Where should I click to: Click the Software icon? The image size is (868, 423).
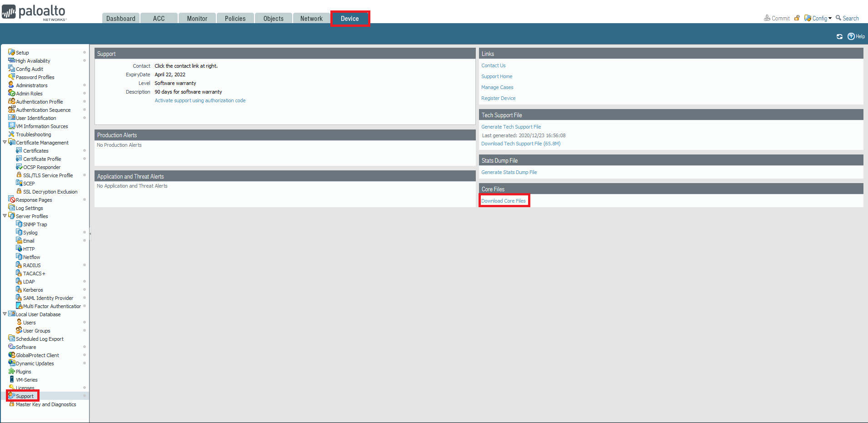click(11, 347)
